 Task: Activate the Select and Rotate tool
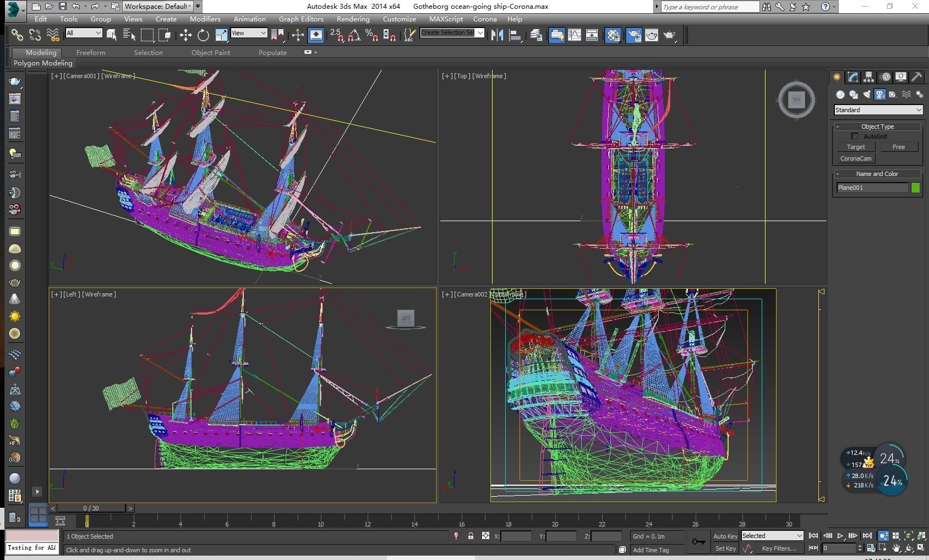203,35
